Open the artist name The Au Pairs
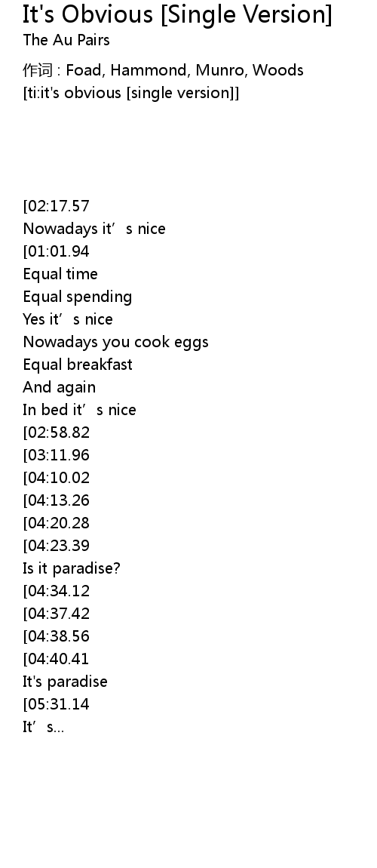Image resolution: width=377 pixels, height=868 pixels. (x=66, y=40)
